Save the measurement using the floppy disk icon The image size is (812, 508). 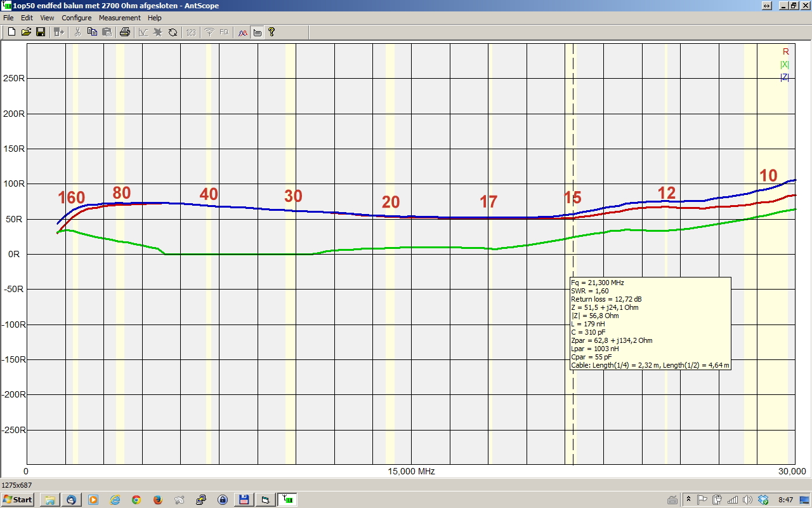[40, 32]
